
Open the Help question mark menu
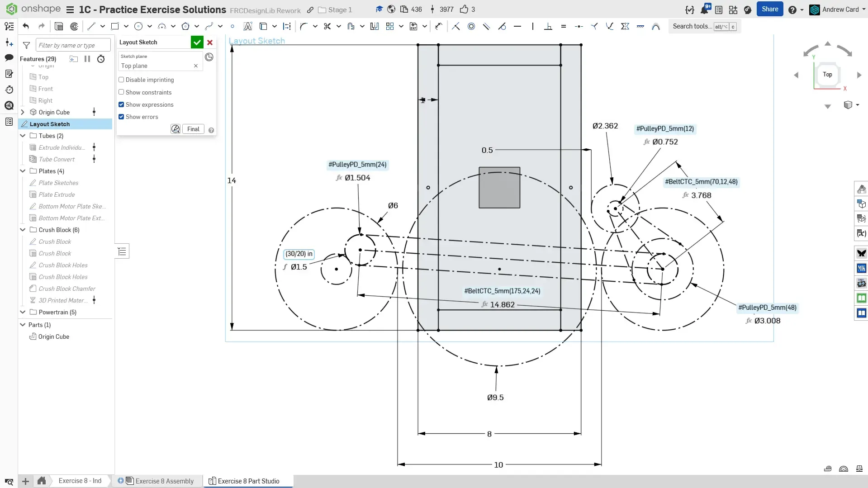(792, 9)
